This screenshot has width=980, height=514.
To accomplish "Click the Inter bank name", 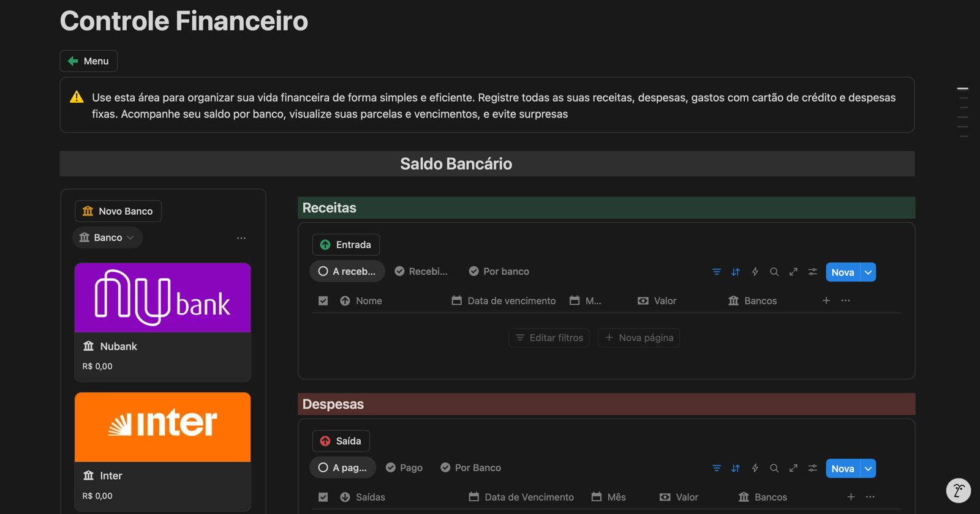I will (x=111, y=475).
